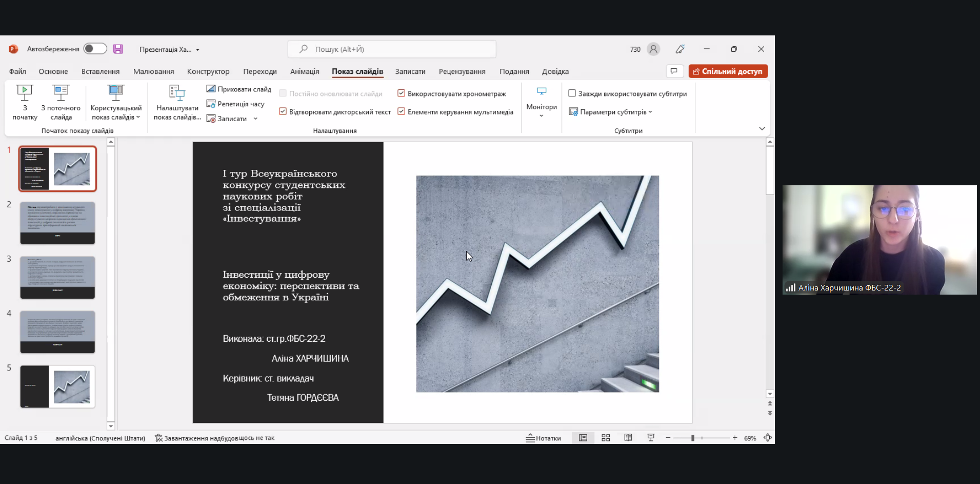Open the comments pane icon

pos(674,71)
